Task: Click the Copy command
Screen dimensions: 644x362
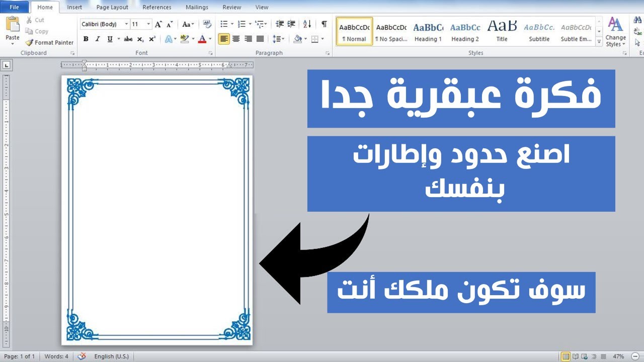Action: (37, 31)
